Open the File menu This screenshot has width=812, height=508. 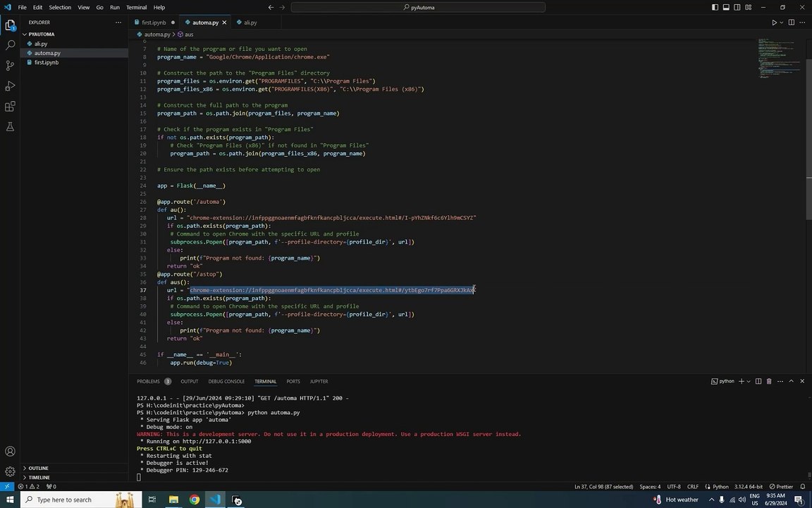click(23, 7)
